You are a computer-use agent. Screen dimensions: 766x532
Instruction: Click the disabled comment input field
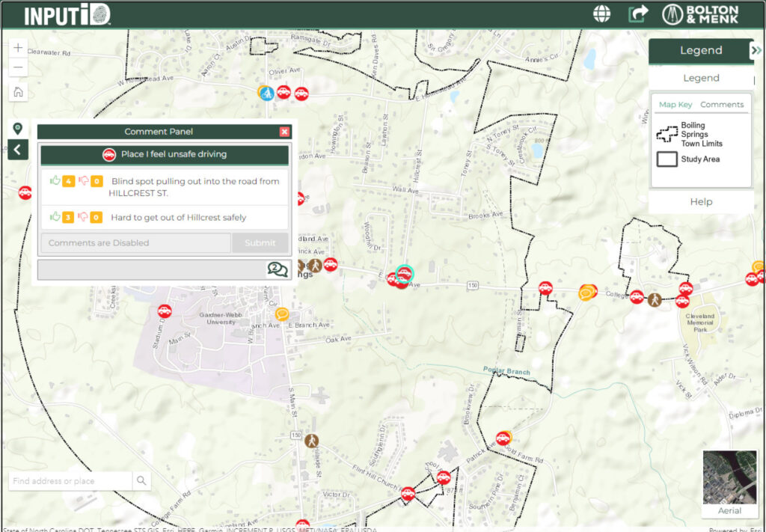(135, 242)
